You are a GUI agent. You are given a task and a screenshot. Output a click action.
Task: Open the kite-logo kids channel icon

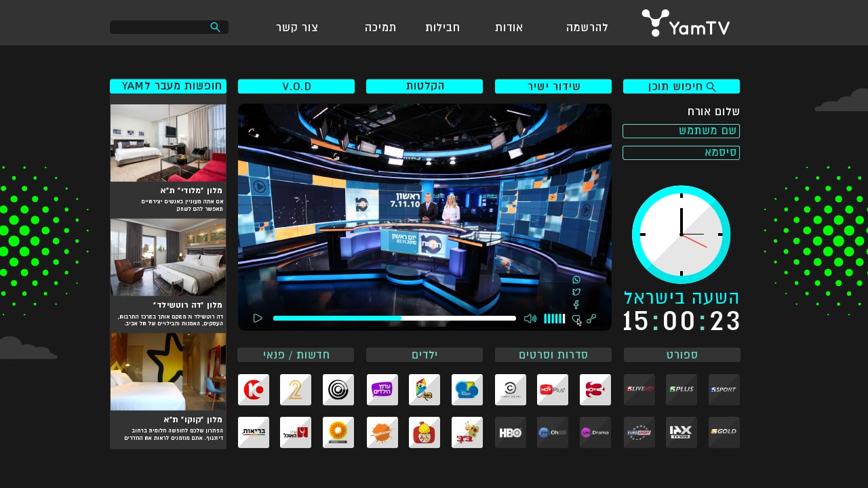425,390
